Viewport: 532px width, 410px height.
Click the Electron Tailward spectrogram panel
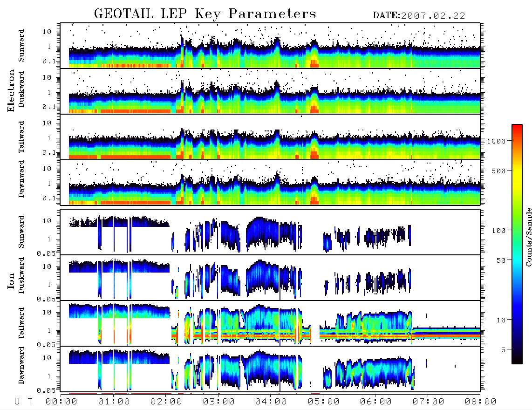270,137
